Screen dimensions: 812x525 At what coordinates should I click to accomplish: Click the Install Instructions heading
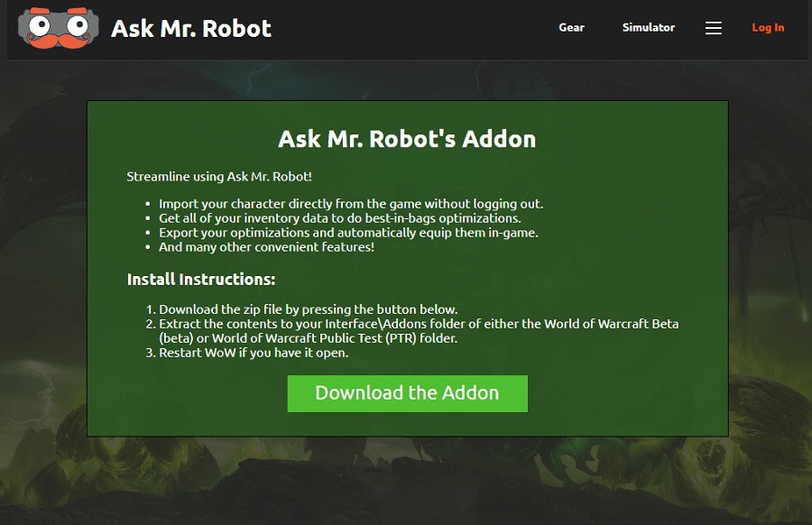click(x=201, y=279)
